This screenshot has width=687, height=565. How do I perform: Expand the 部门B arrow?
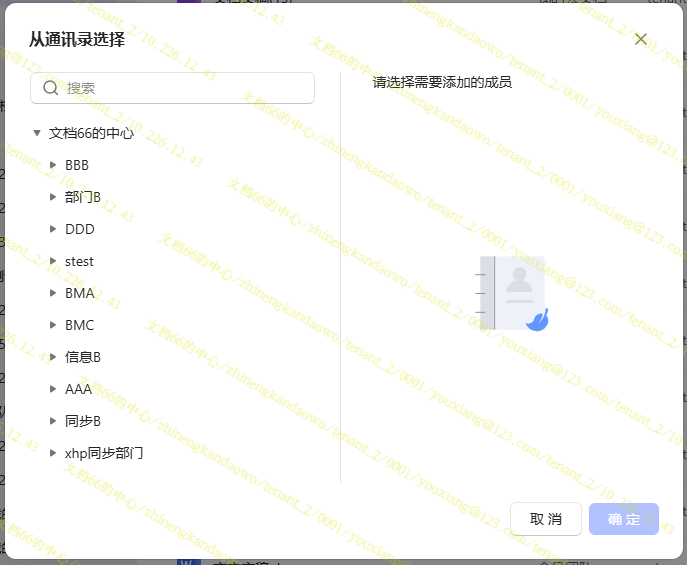[53, 197]
